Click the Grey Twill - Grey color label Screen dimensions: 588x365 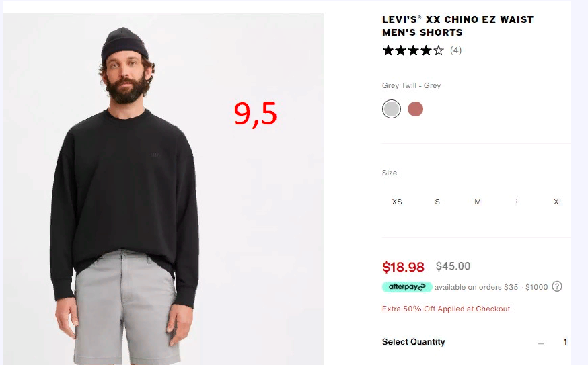(411, 85)
